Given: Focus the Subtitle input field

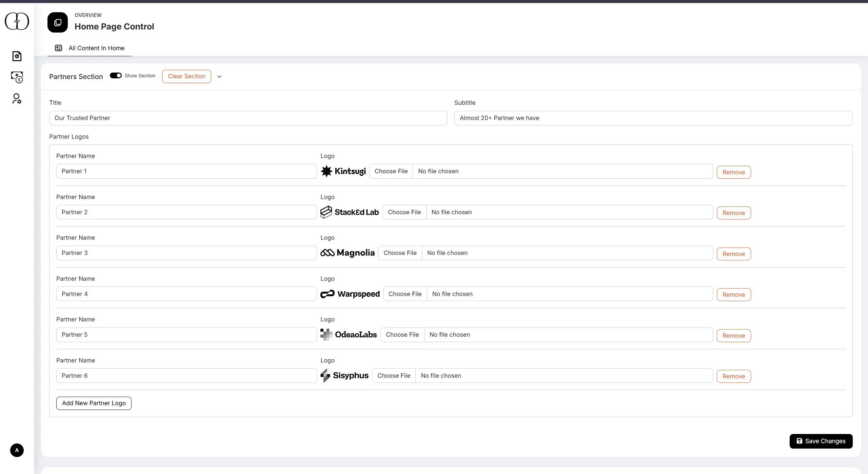Looking at the screenshot, I should pyautogui.click(x=653, y=118).
